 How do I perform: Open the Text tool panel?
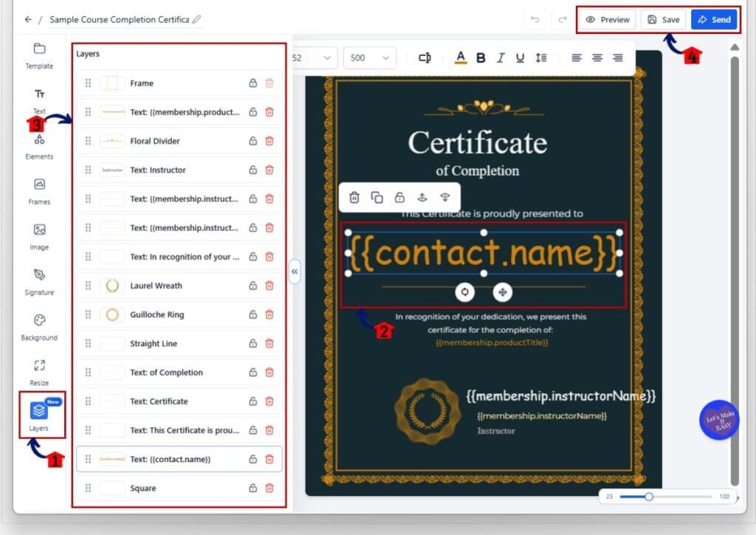click(39, 101)
